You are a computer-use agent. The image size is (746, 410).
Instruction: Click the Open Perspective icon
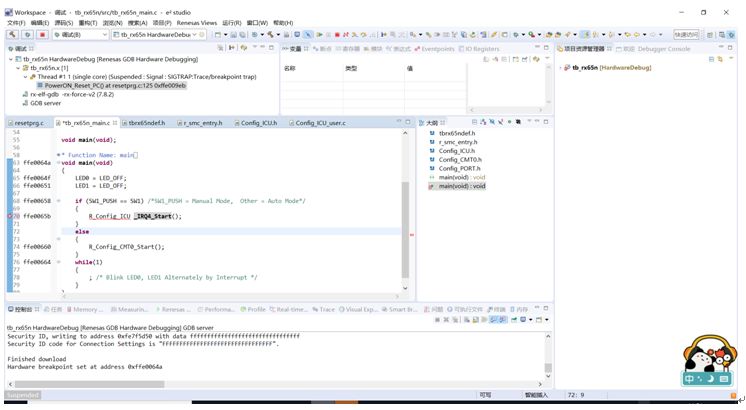point(710,35)
